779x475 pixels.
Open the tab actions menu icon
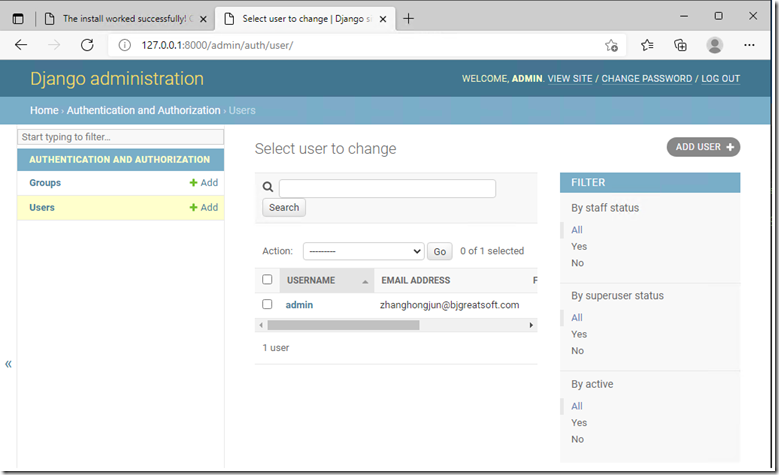coord(18,19)
